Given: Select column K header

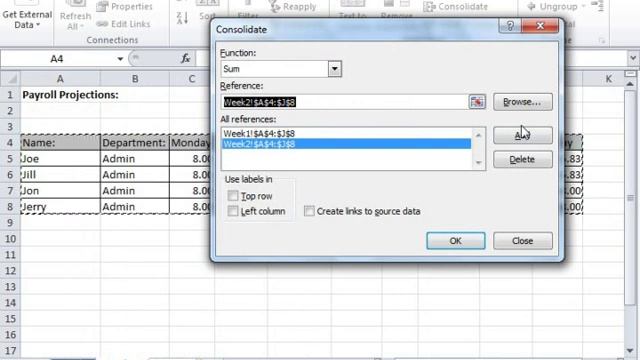Looking at the screenshot, I should [608, 79].
